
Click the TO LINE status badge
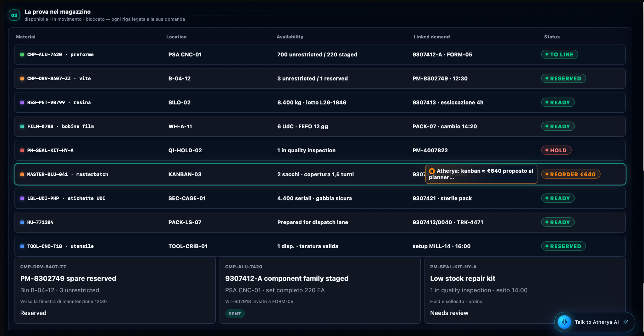(559, 54)
